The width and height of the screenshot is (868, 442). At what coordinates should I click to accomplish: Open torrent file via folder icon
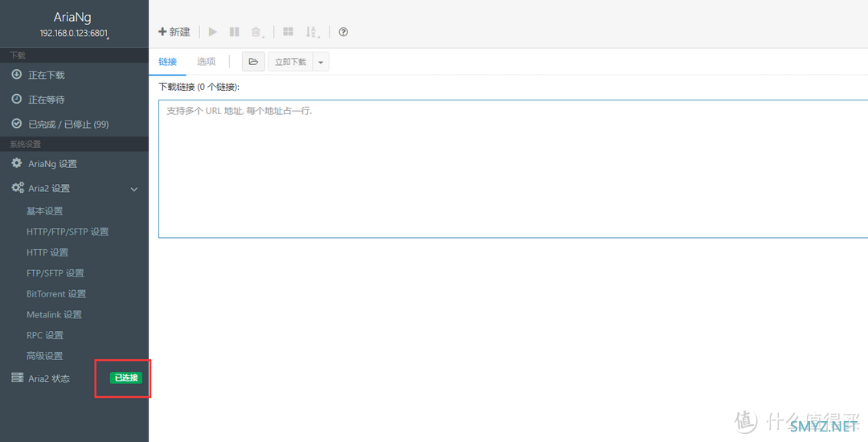coord(253,61)
